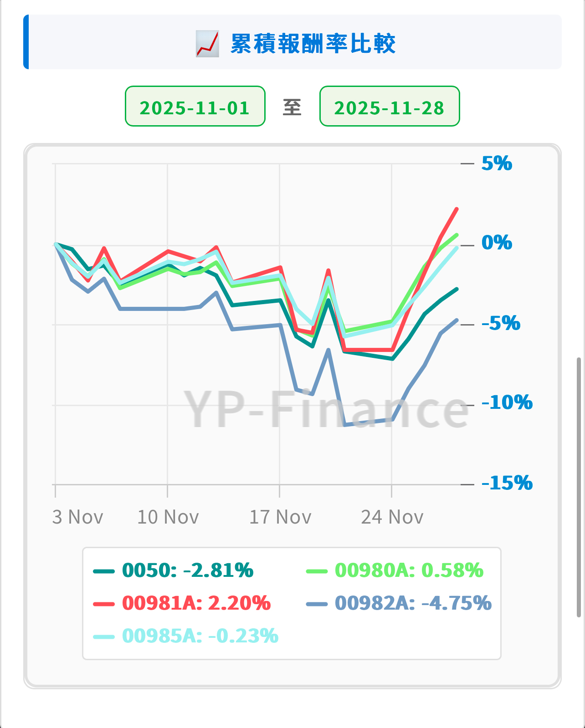Image resolution: width=585 pixels, height=728 pixels.
Task: Select the 3 Nov x-axis label
Action: 77,517
